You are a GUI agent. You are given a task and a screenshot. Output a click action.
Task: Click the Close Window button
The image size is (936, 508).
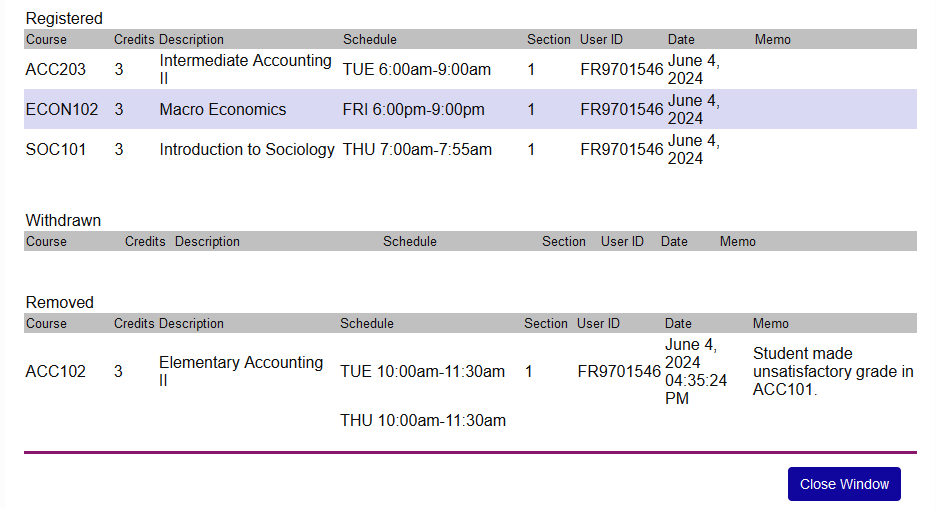coord(844,484)
